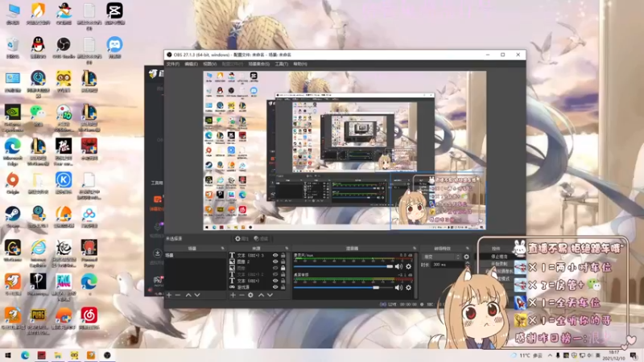
Task: Show the hidden 图像 source
Action: 275,268
